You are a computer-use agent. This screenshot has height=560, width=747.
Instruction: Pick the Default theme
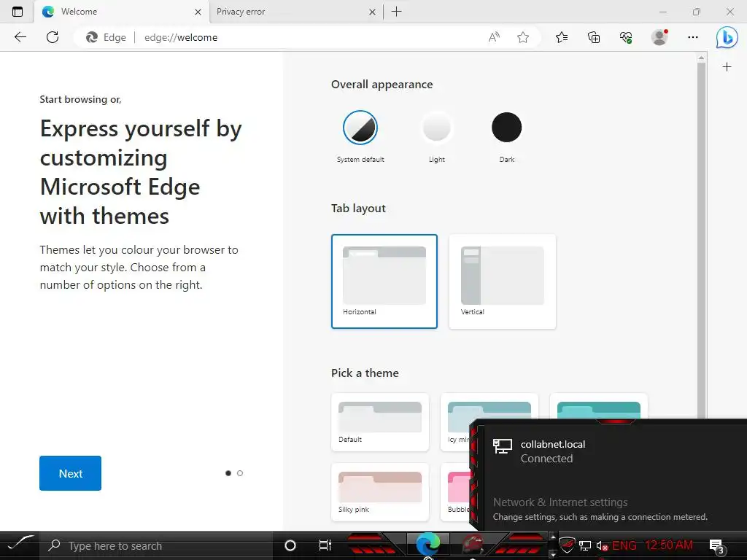(x=379, y=422)
